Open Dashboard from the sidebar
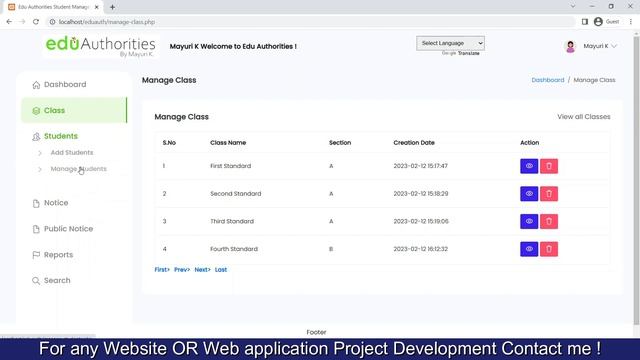640x360 pixels. [x=65, y=84]
